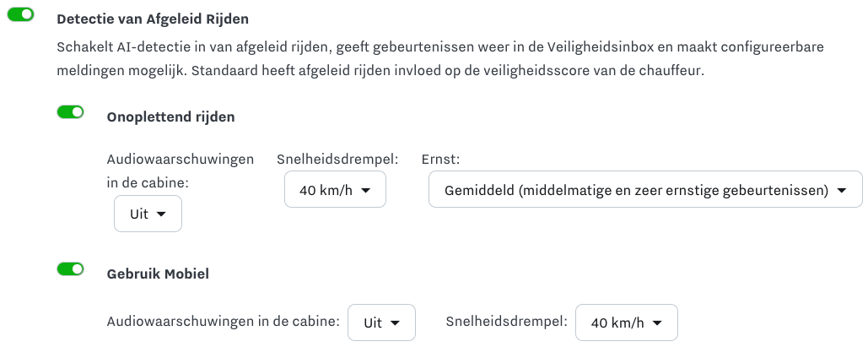Click Audiowaarschuwingen label under Onoplettend rijden
This screenshot has height=347, width=868.
coord(180,170)
